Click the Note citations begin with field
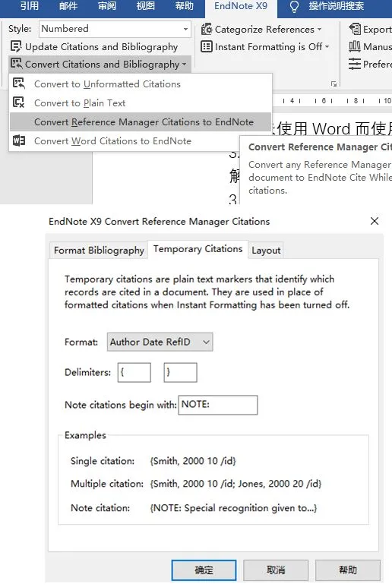Image resolution: width=392 pixels, height=587 pixels. pos(218,405)
